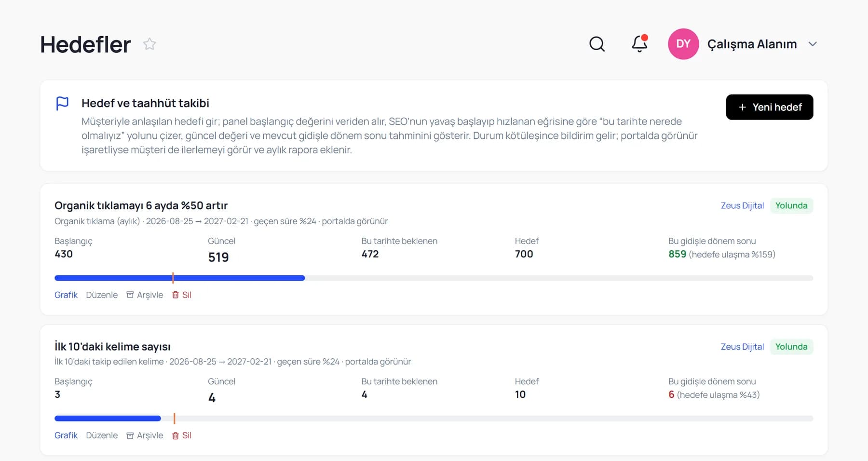
Task: Open Zeus Dijital link on İlk 10'daki card
Action: coord(742,347)
